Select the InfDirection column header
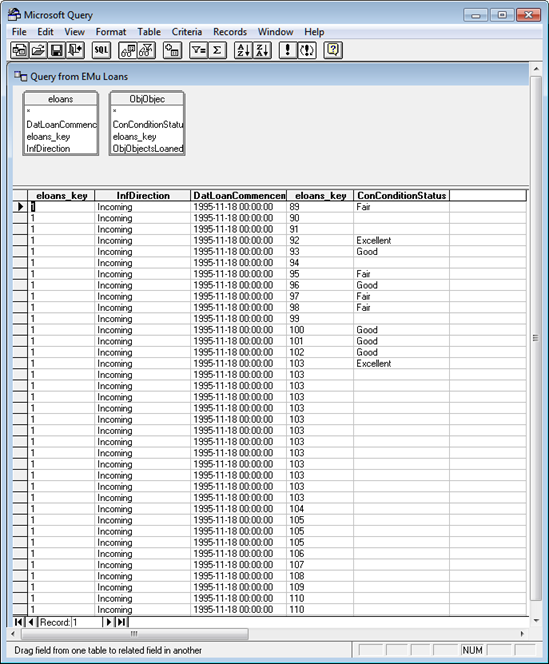Image resolution: width=549 pixels, height=664 pixels. pyautogui.click(x=143, y=196)
